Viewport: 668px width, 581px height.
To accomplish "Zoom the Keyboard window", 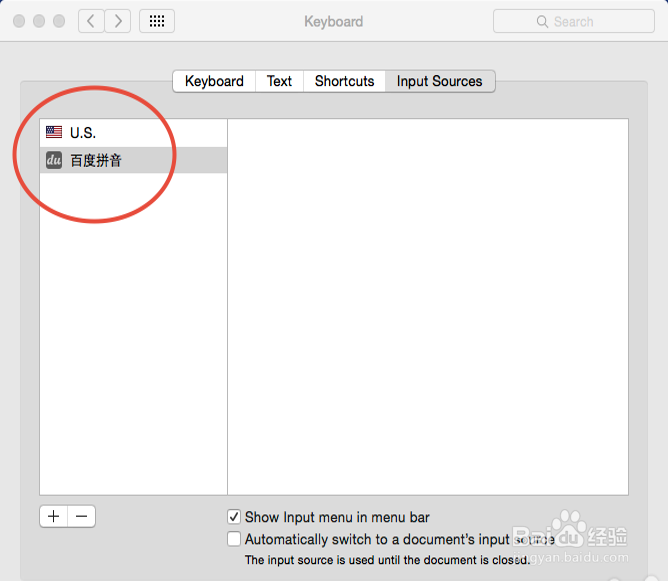I will click(59, 21).
